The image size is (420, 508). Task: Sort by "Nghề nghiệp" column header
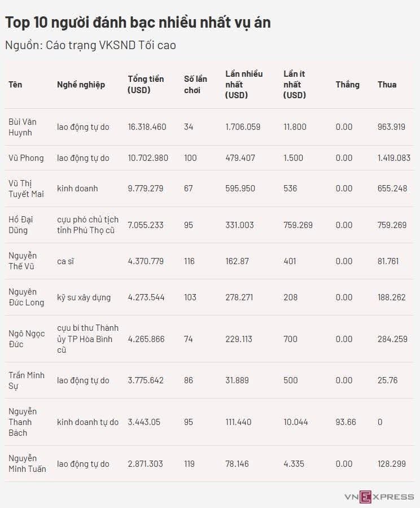tap(81, 85)
